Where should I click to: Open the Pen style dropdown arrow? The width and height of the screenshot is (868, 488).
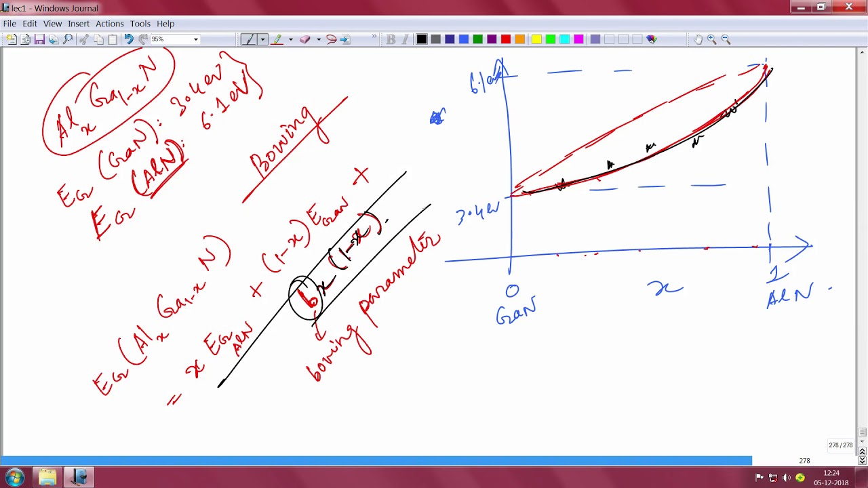262,39
